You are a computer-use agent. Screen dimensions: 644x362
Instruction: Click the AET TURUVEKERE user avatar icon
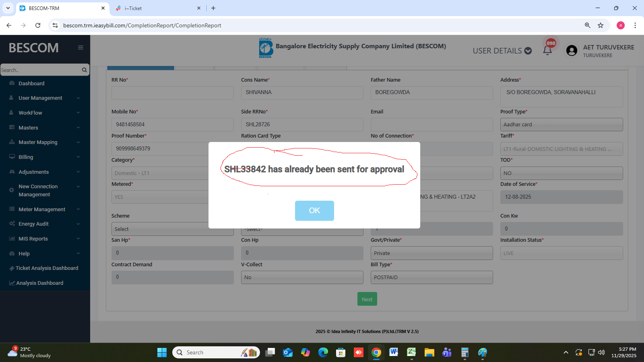click(x=572, y=51)
